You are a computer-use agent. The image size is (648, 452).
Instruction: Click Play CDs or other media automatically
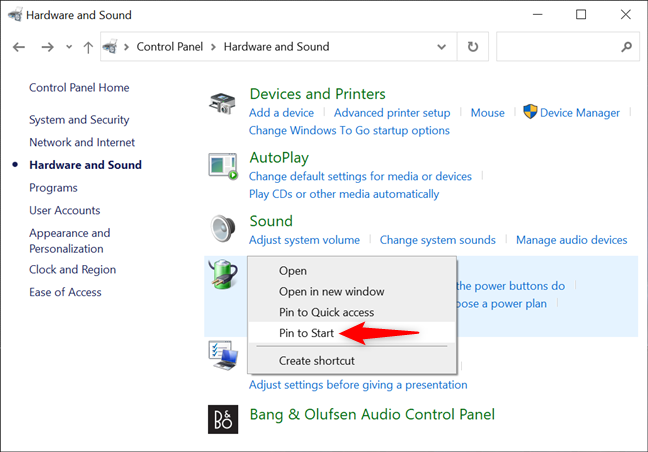pyautogui.click(x=344, y=194)
